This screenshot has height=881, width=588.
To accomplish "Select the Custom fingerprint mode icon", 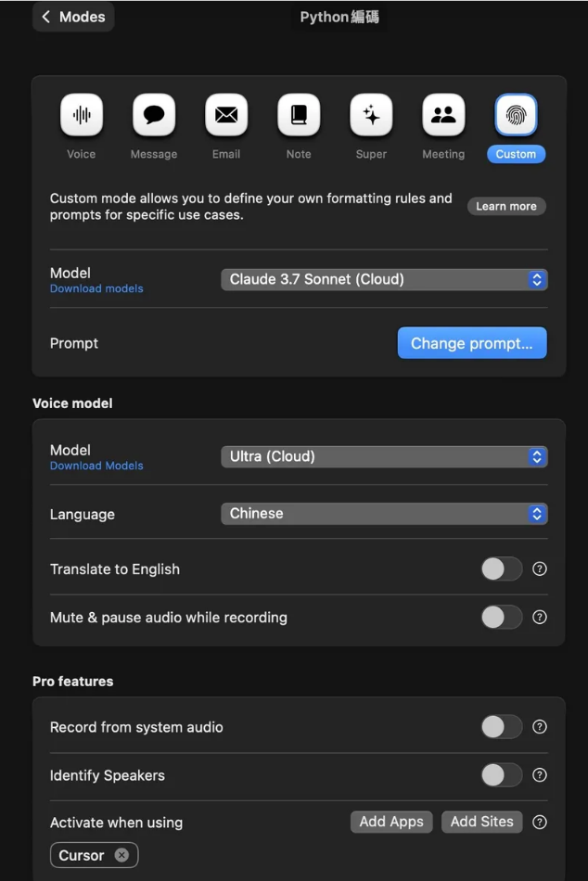I will click(516, 116).
